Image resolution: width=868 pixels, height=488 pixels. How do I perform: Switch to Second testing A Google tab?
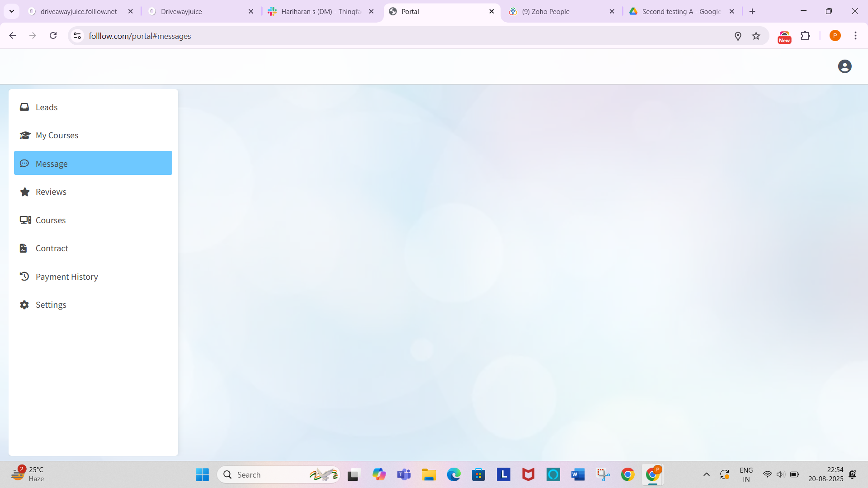[x=681, y=12]
